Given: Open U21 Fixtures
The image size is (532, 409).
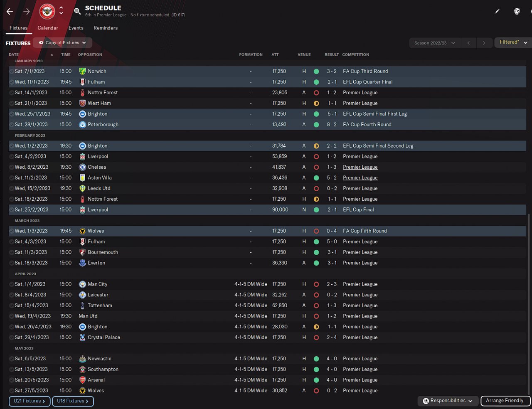Looking at the screenshot, I should click(30, 401).
